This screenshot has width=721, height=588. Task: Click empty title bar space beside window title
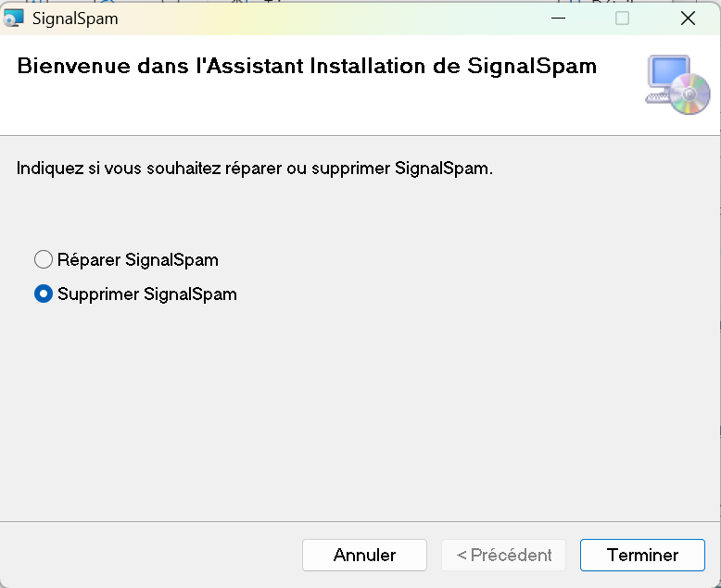(331, 19)
